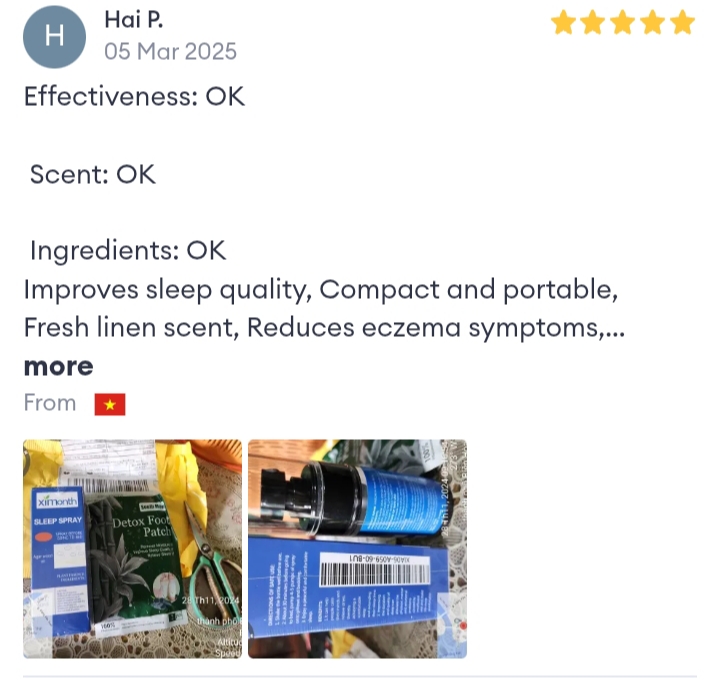Screen dimensions: 720x692
Task: Select the first rating star
Action: [563, 23]
